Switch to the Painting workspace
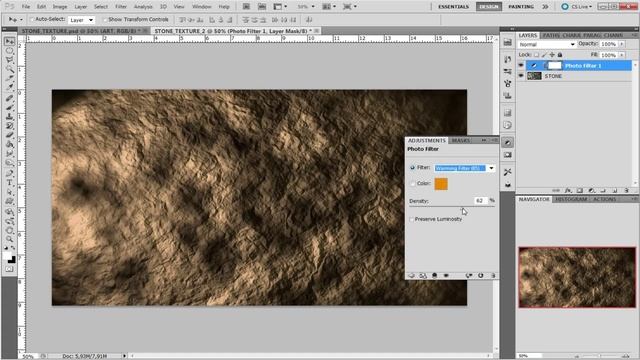Image resolution: width=640 pixels, height=360 pixels. 521,7
